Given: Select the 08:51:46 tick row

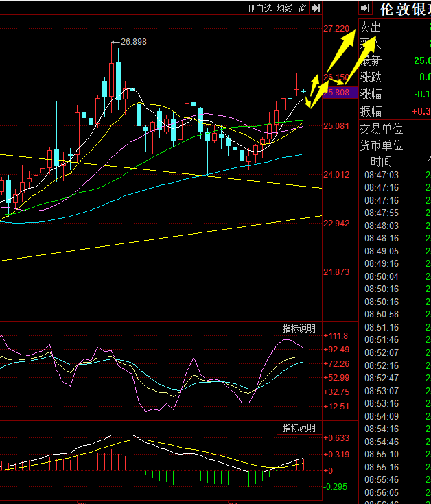Looking at the screenshot, I should pos(395,339).
